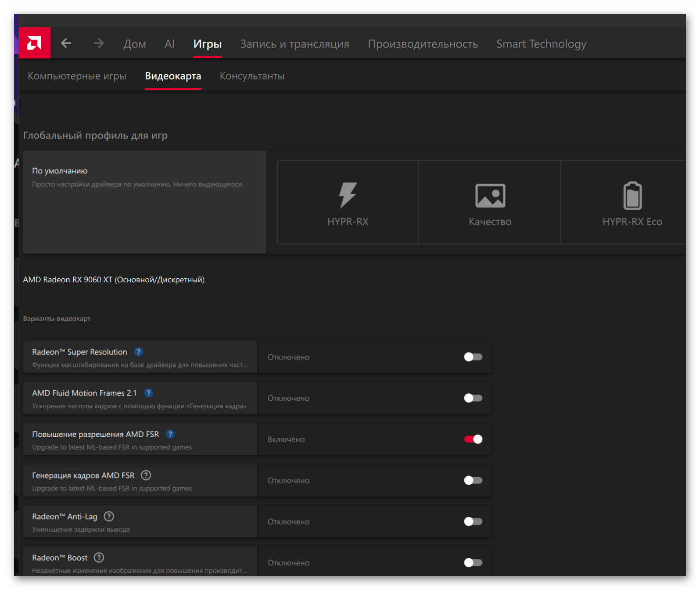Click the Radeon Super Resolution setting name

[79, 352]
